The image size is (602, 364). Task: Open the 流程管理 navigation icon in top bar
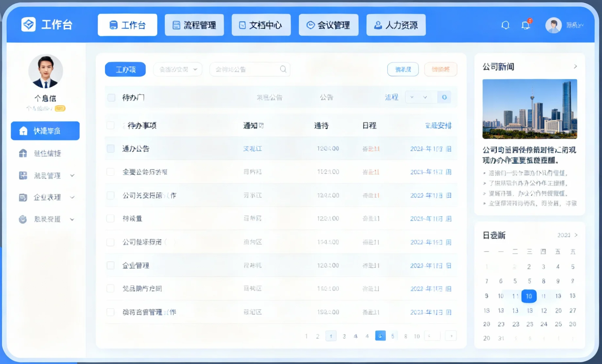pyautogui.click(x=176, y=25)
